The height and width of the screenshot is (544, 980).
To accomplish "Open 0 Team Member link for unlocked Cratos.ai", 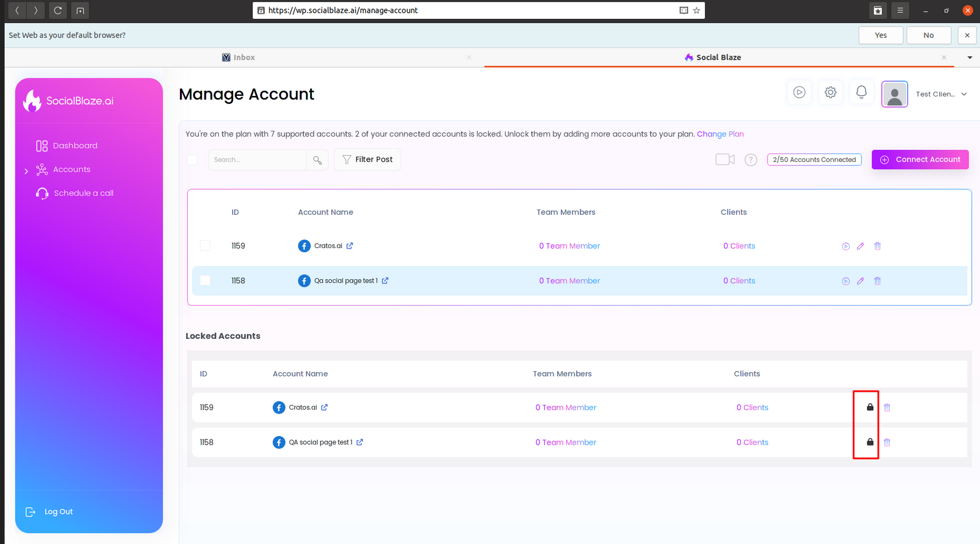I will coord(569,246).
